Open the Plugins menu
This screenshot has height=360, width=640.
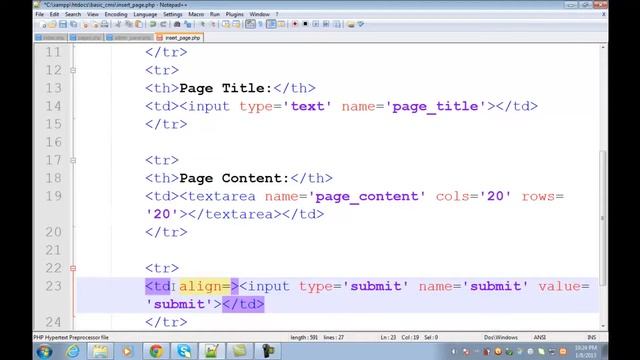(x=235, y=14)
